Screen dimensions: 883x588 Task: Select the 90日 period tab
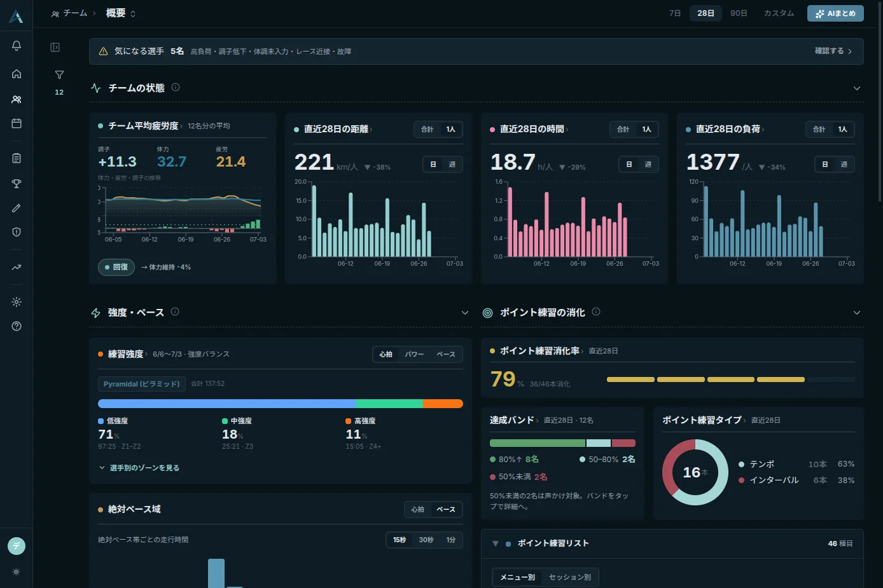click(739, 13)
